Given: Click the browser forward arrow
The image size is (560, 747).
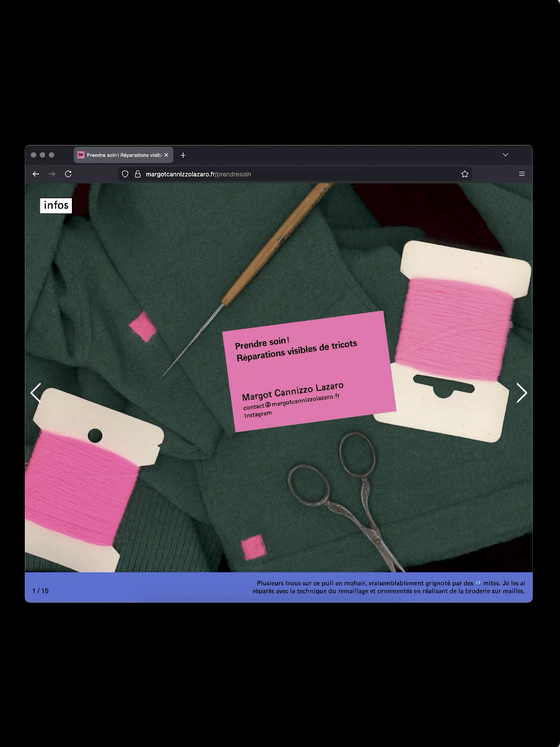Looking at the screenshot, I should pos(52,174).
